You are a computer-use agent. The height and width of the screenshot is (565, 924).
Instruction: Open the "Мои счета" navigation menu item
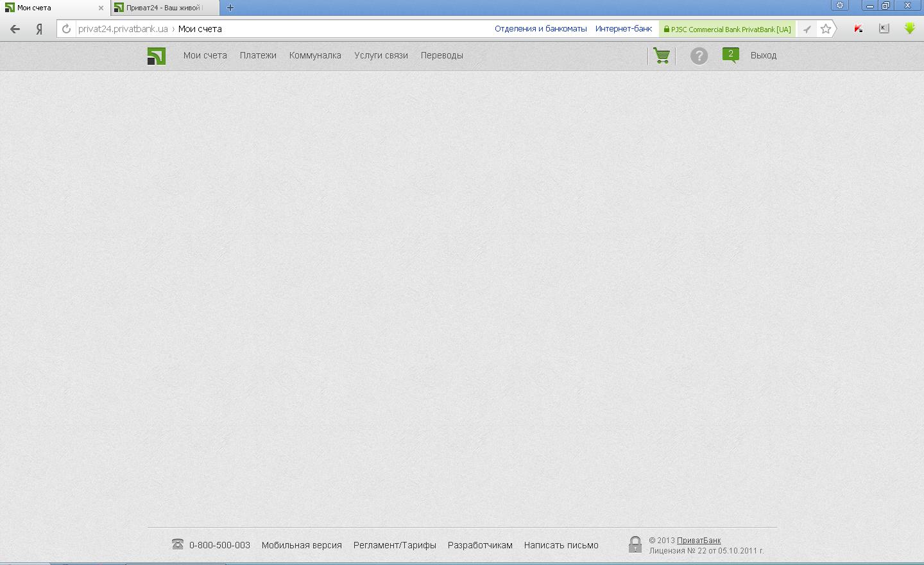[x=205, y=55]
